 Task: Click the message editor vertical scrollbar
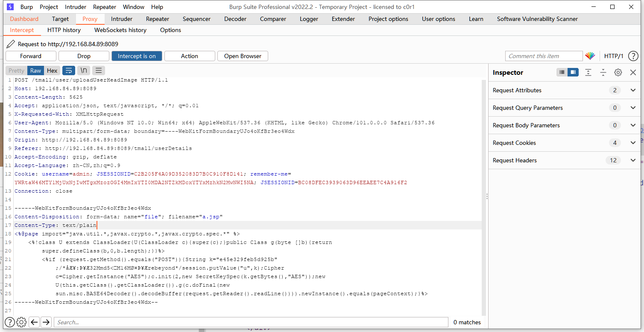(x=484, y=197)
